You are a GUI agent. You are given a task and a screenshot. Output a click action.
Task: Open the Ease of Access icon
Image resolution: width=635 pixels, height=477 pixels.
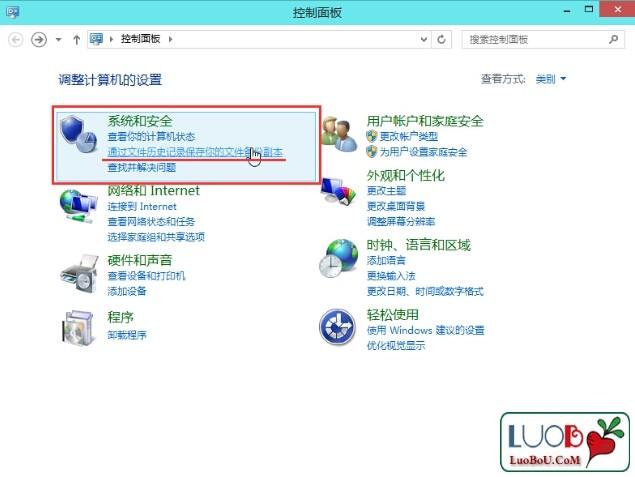point(337,327)
